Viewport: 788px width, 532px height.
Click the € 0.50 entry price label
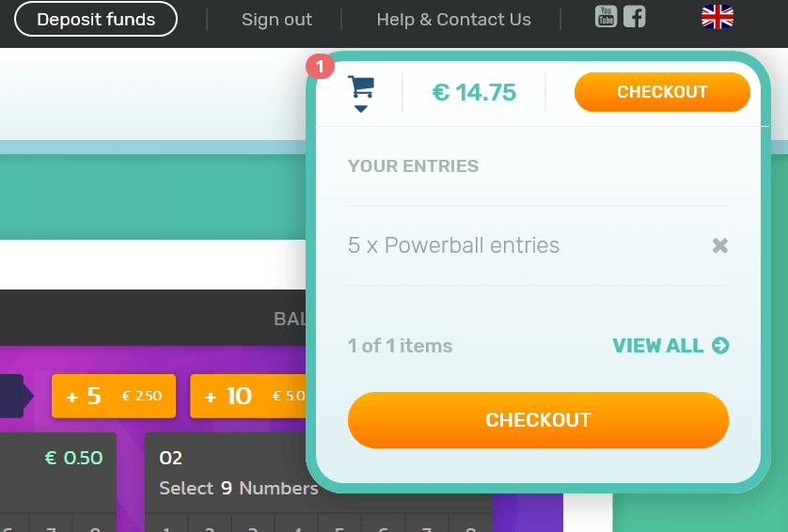point(74,458)
